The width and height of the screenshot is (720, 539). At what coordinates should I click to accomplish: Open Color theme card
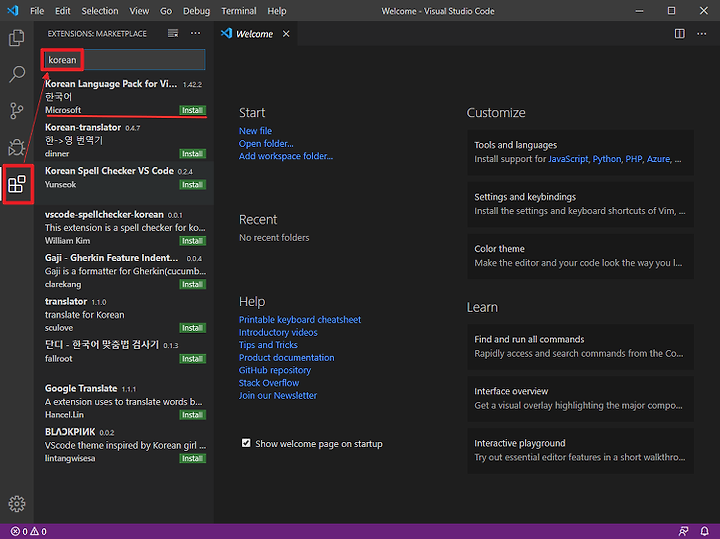[x=580, y=256]
